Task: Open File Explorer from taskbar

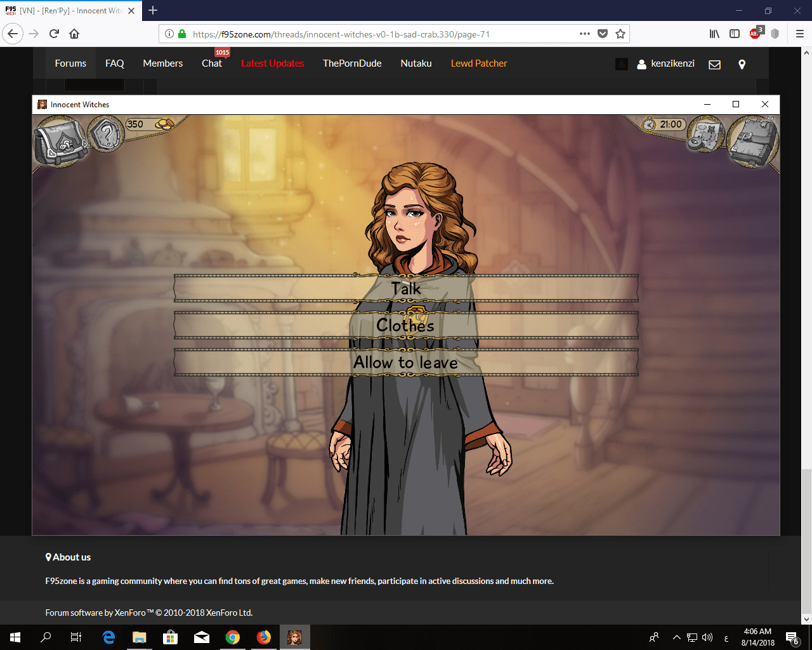Action: (x=140, y=637)
